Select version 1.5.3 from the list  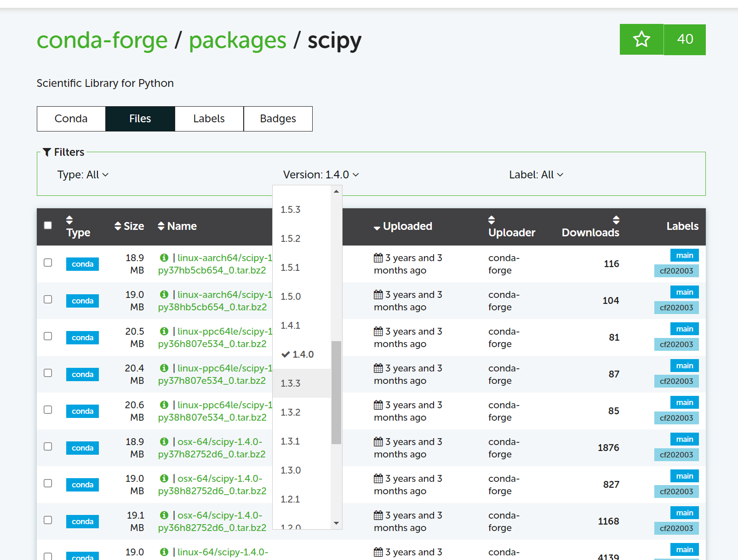[302, 210]
